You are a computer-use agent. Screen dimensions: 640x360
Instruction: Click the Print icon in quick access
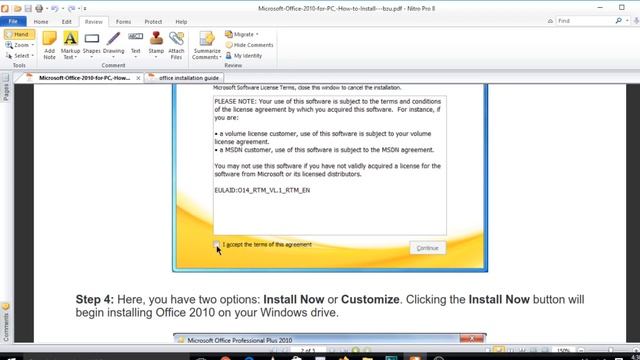pos(39,8)
